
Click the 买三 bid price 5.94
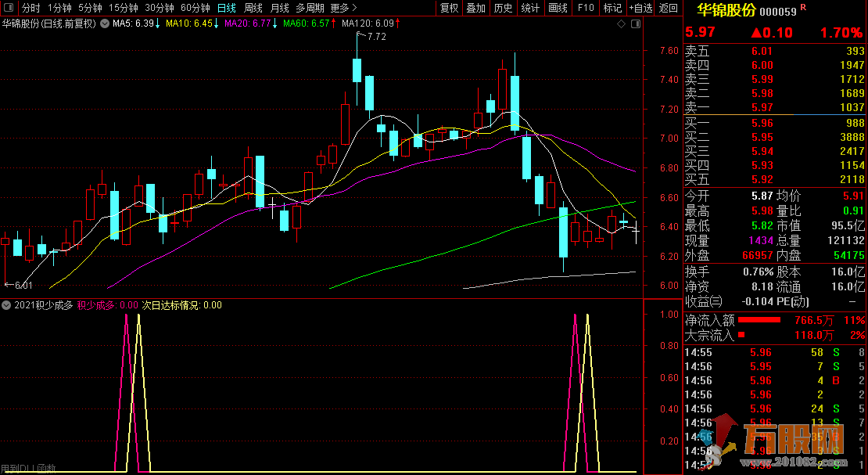762,151
